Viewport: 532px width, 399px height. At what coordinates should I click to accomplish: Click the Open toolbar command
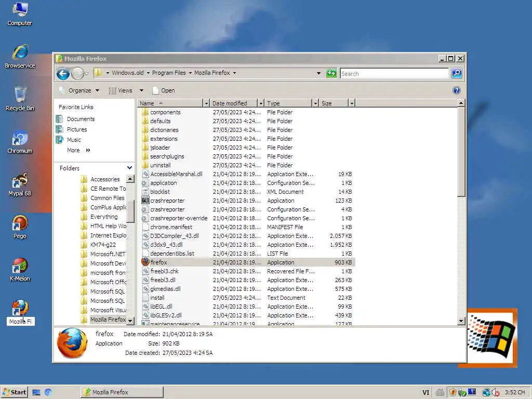point(164,90)
